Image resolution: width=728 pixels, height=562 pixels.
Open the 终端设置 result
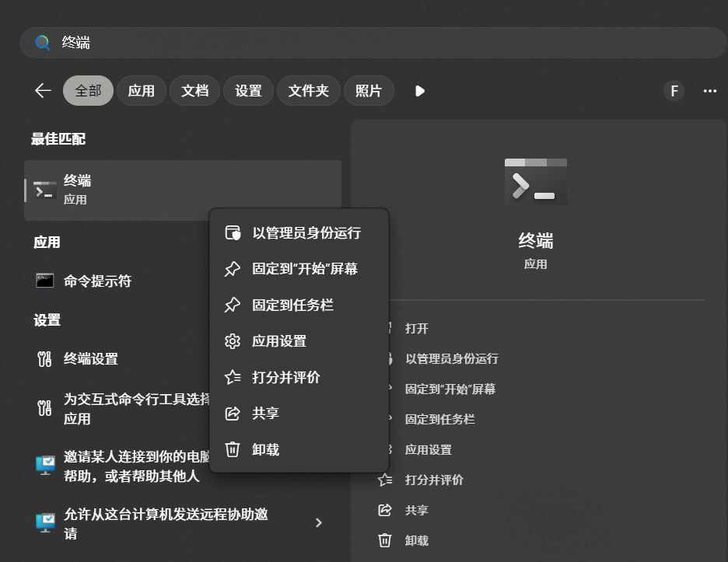coord(90,359)
